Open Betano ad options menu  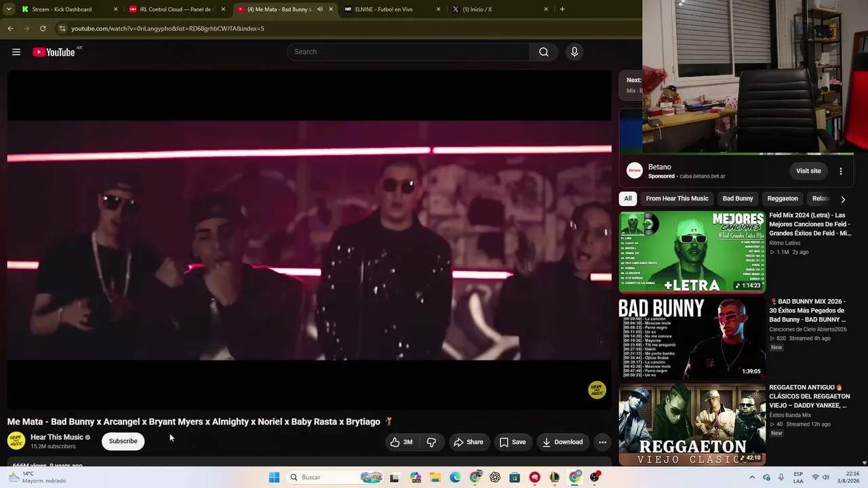841,171
